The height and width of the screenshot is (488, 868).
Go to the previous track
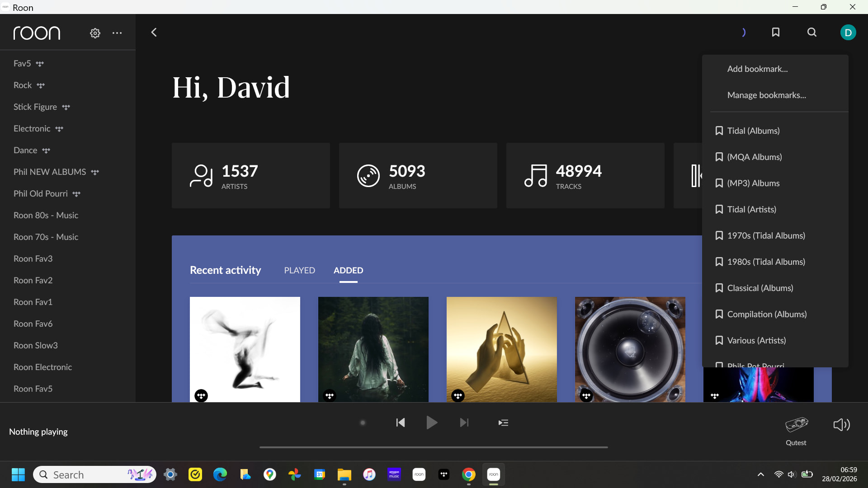tap(401, 423)
